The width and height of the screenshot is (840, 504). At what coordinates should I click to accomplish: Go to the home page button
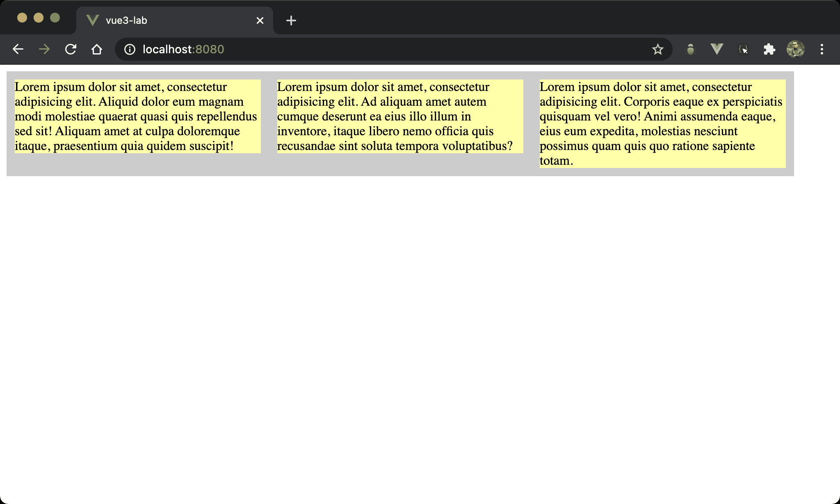97,50
